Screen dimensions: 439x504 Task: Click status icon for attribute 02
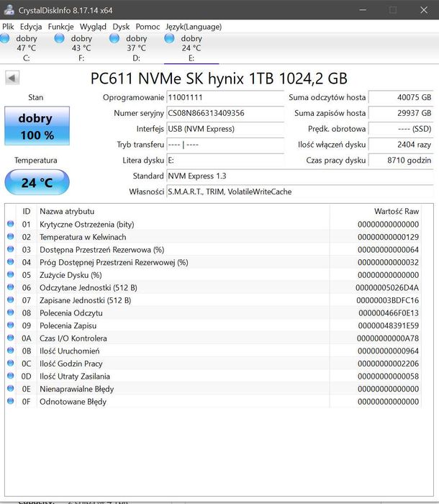click(x=11, y=236)
